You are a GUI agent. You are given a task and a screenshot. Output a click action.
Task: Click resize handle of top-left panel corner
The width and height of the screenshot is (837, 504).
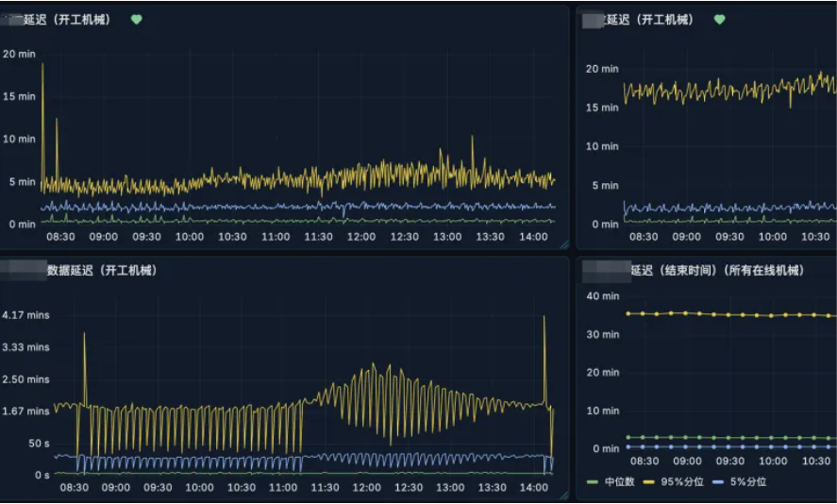click(564, 244)
